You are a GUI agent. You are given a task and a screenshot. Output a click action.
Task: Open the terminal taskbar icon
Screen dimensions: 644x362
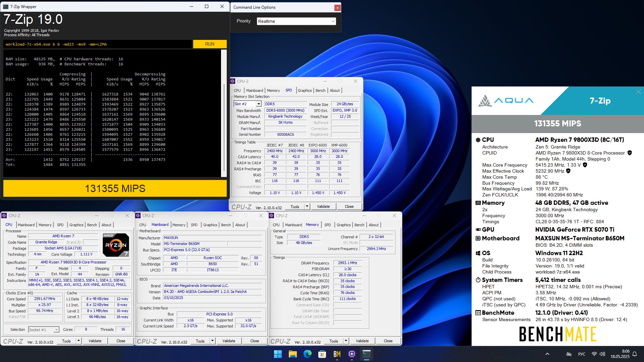[366, 354]
